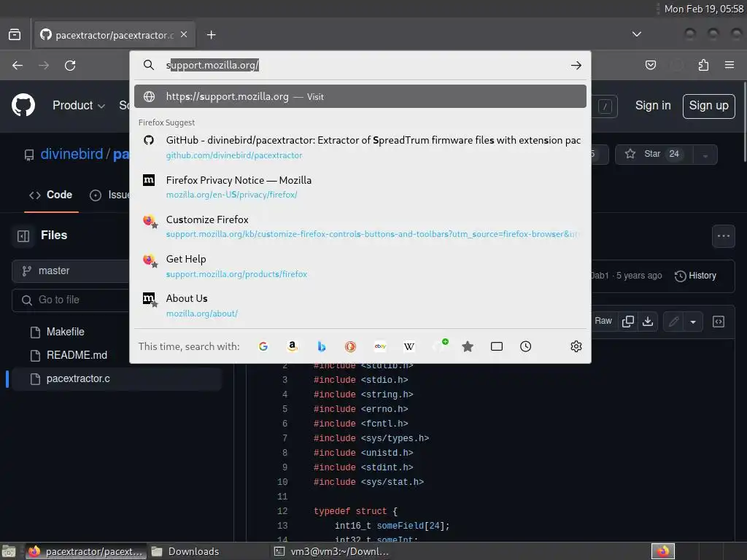Open the more file actions menu
The height and width of the screenshot is (560, 747).
pos(723,236)
